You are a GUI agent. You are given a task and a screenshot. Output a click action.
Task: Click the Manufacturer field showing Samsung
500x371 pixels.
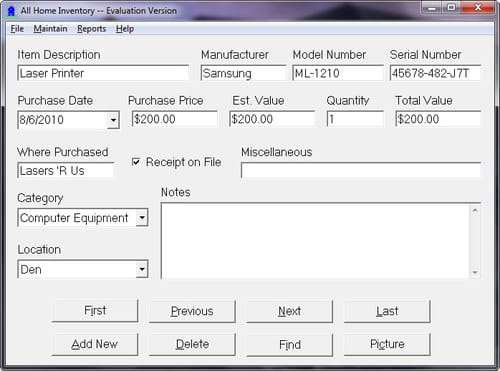pos(243,73)
